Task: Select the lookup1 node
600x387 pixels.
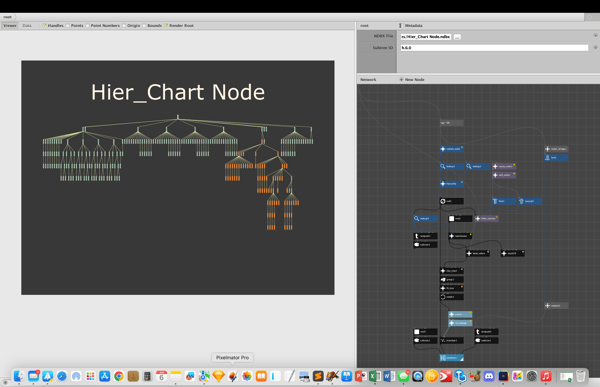Action: coord(452,167)
